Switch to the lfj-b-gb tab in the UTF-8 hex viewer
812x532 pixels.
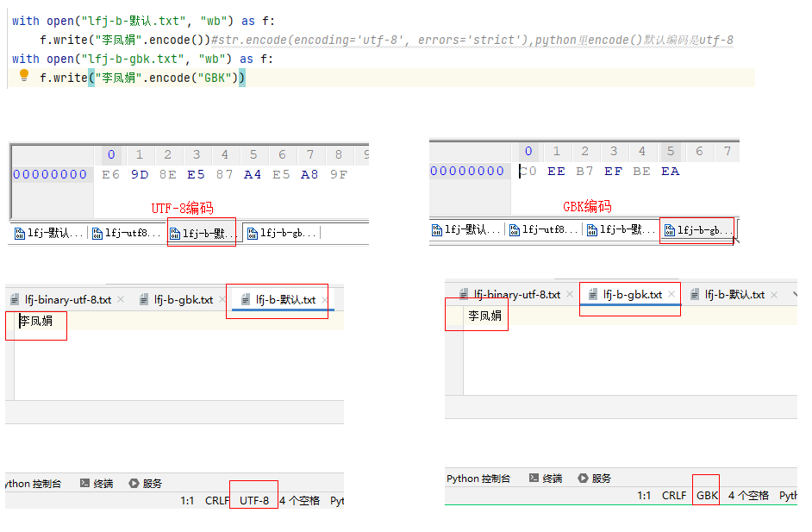point(282,234)
